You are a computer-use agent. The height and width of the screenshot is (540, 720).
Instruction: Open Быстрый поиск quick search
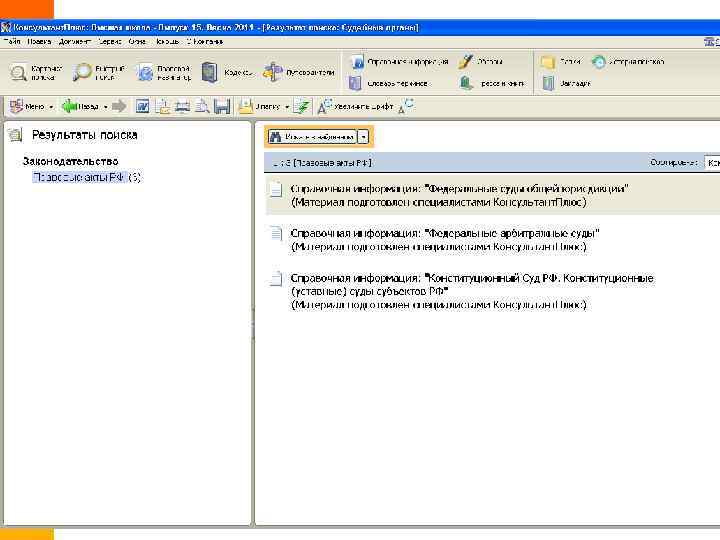coord(99,73)
